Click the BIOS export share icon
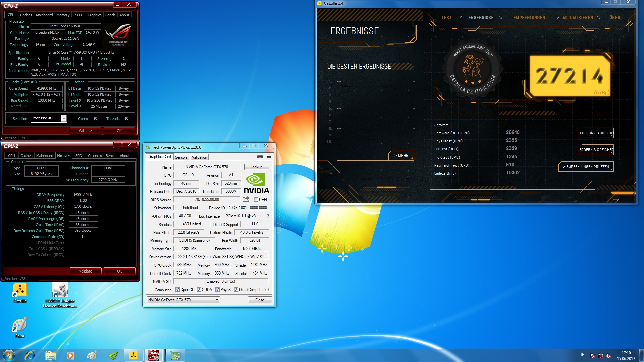The width and height of the screenshot is (644, 362). 246,199
